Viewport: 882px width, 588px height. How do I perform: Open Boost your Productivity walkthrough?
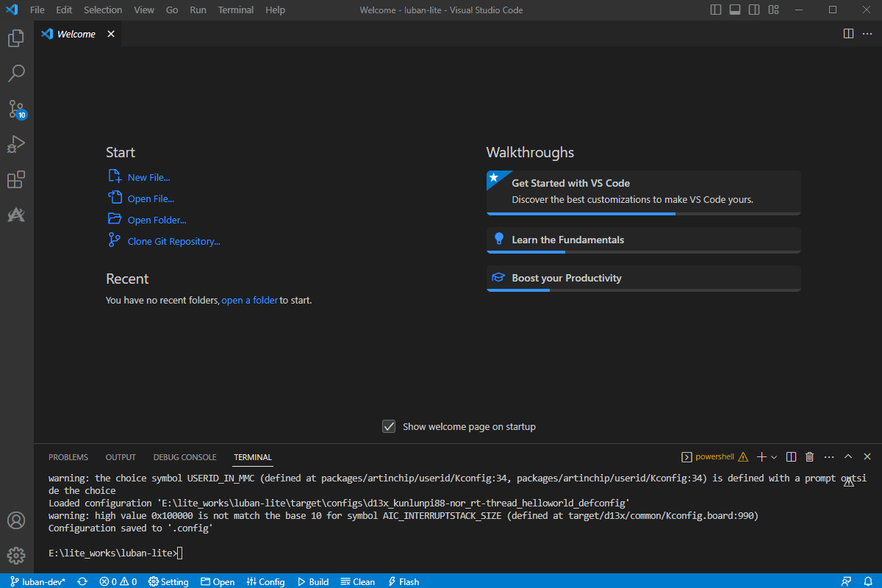coord(644,279)
